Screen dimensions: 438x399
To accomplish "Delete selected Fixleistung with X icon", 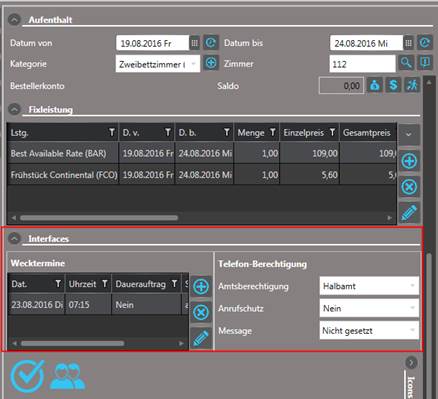I will click(x=409, y=187).
